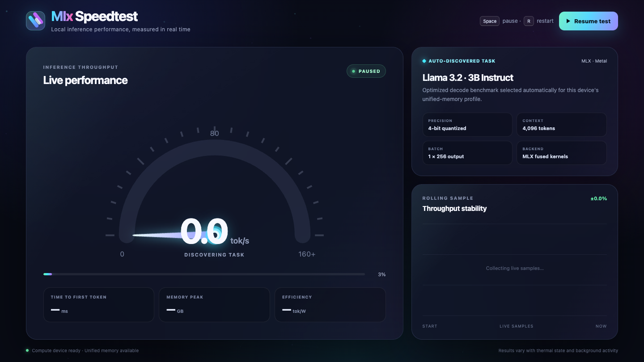The width and height of the screenshot is (644, 362).
Task: Click the Compute device ready status text
Action: (x=85, y=351)
